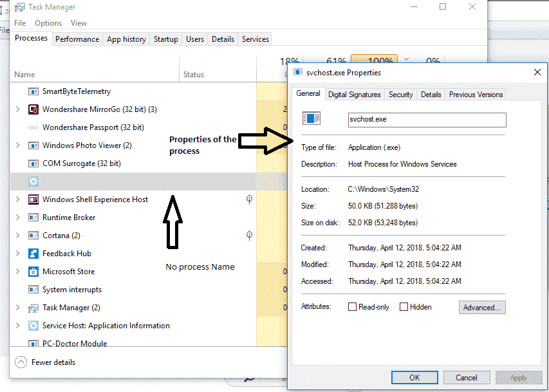Click the svchost.exe filename input field
549x392 pixels.
pos(427,120)
